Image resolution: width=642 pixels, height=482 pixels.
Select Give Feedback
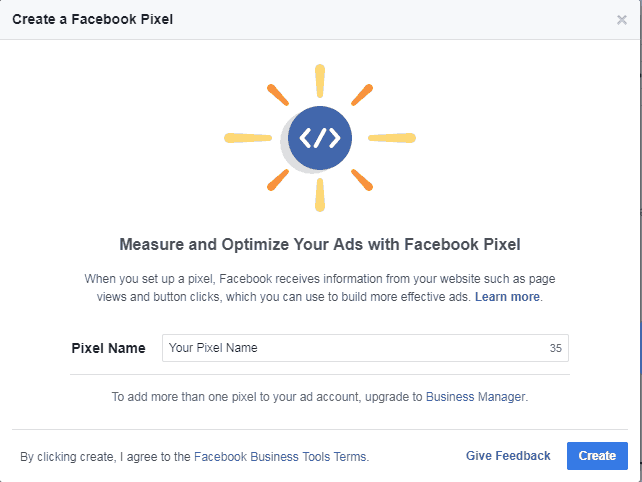(508, 456)
